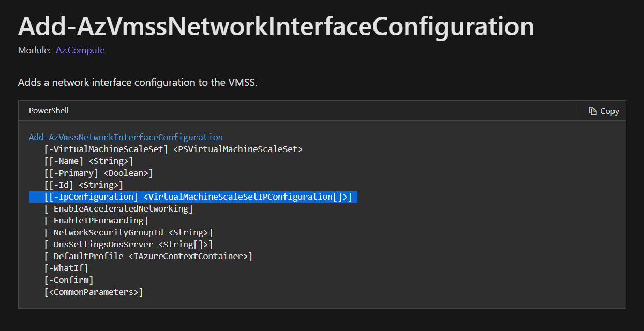Open the Az.Compute module link

(80, 50)
